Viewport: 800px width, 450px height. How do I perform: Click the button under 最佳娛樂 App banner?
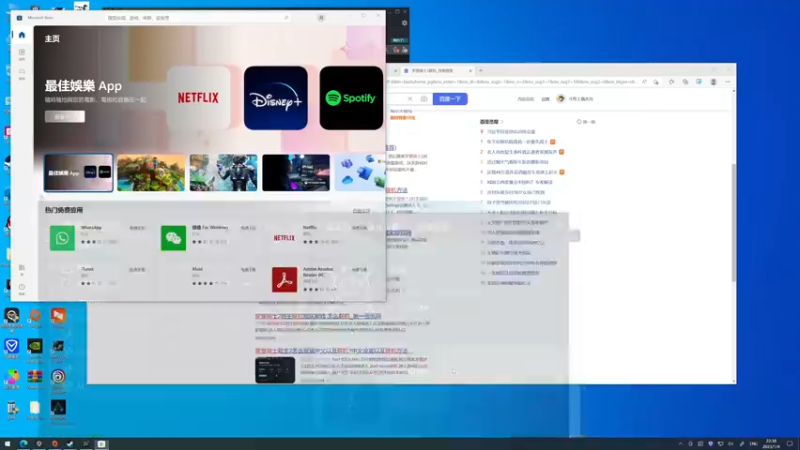pyautogui.click(x=65, y=117)
